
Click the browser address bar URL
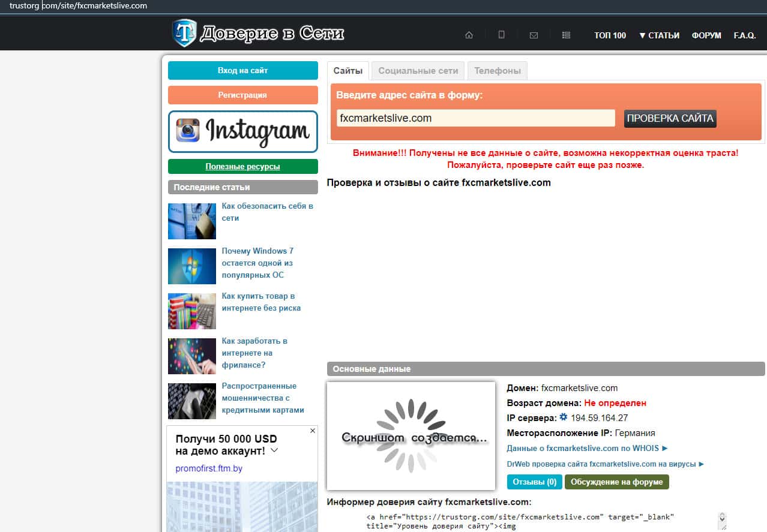78,6
